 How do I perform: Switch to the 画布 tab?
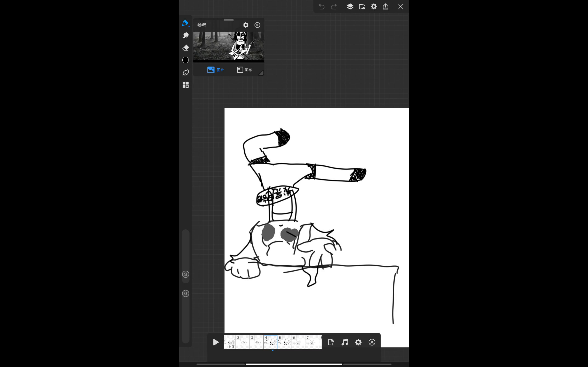coord(244,70)
